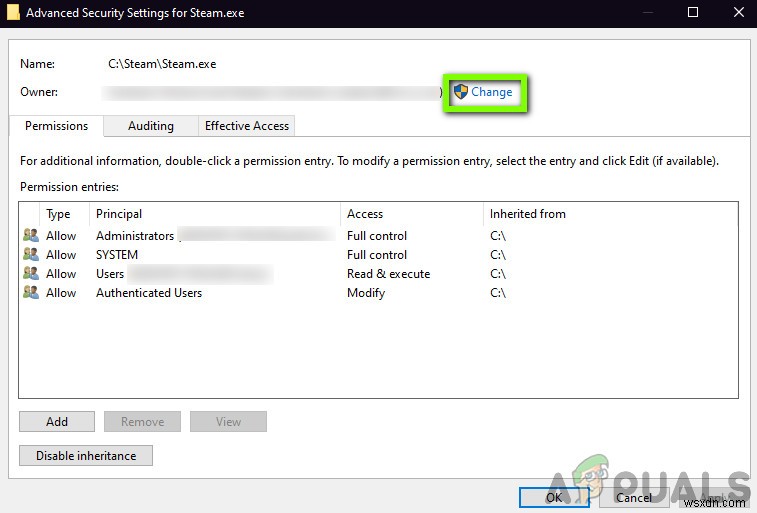Click the user group icon for Administrators row

(x=31, y=235)
